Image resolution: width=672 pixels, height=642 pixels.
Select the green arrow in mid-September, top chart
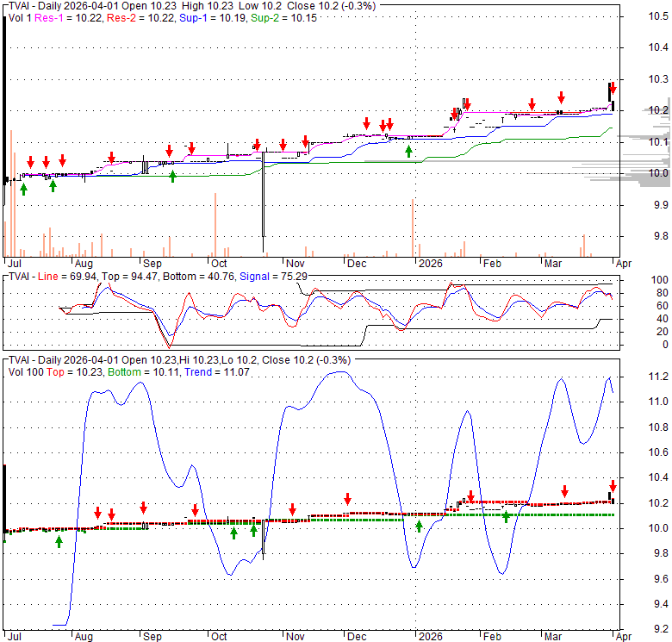pyautogui.click(x=173, y=176)
